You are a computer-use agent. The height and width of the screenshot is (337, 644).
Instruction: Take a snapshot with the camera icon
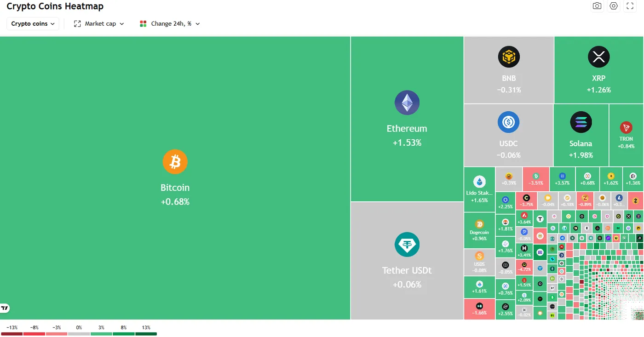(597, 6)
